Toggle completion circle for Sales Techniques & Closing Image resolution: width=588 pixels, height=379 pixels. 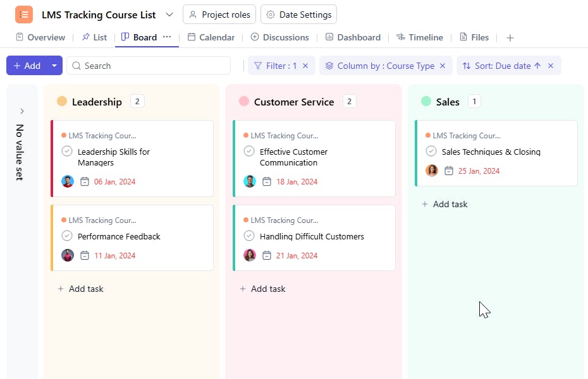tap(431, 152)
